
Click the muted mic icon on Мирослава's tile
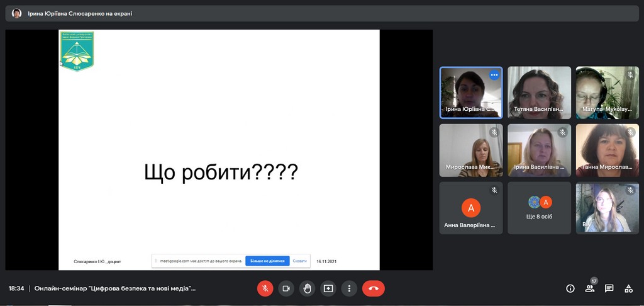pyautogui.click(x=494, y=132)
